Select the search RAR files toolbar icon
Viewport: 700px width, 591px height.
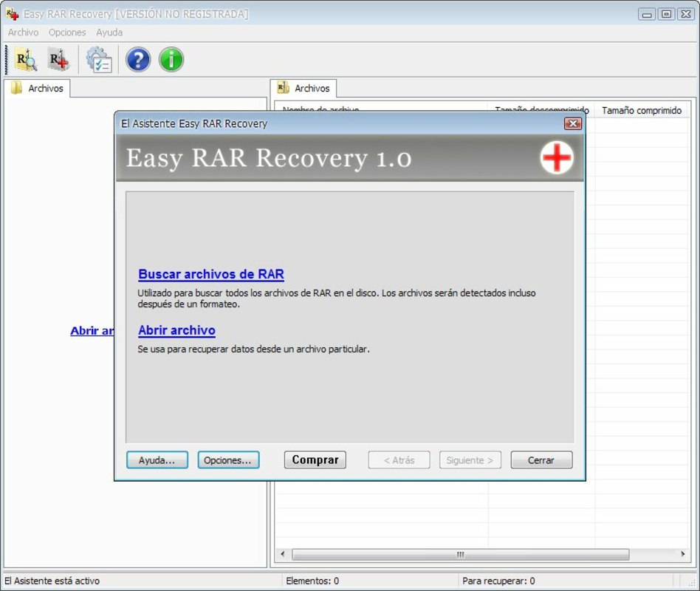(x=24, y=60)
